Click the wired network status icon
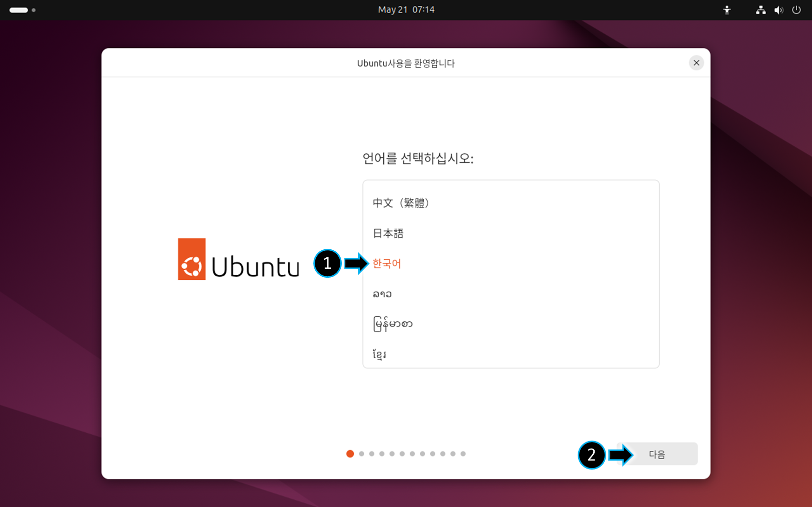This screenshot has width=812, height=507. click(761, 10)
